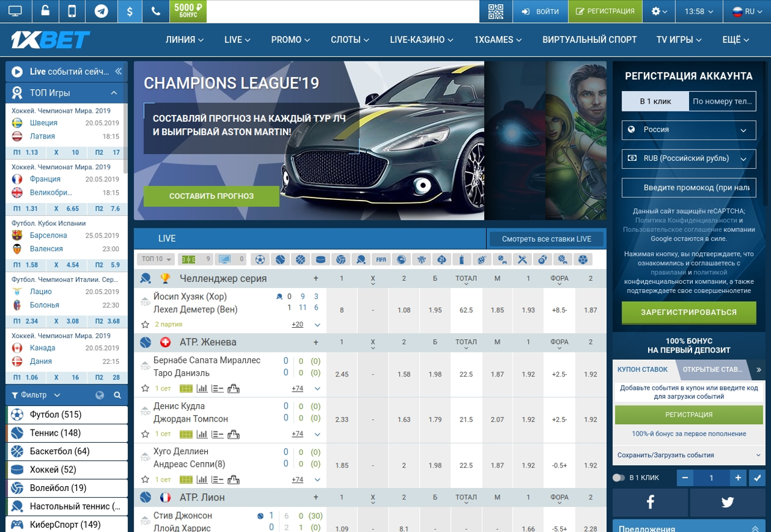Open the ТОП 10 dropdown

coord(155,260)
